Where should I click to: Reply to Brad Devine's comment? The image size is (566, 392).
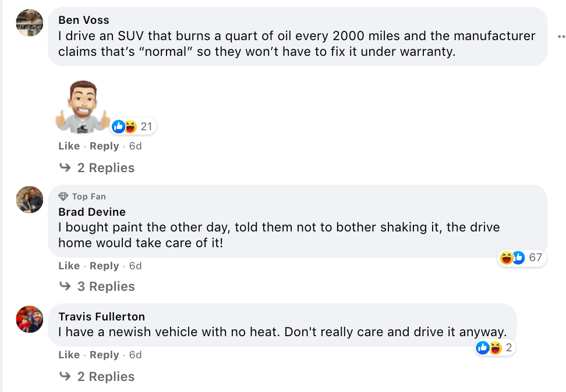pos(104,266)
